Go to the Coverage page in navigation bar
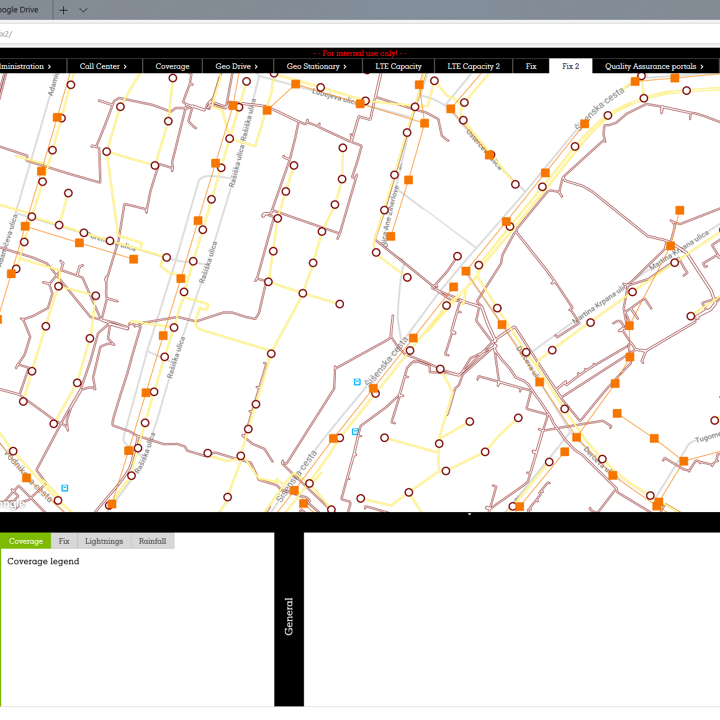The height and width of the screenshot is (720, 720). tap(172, 66)
